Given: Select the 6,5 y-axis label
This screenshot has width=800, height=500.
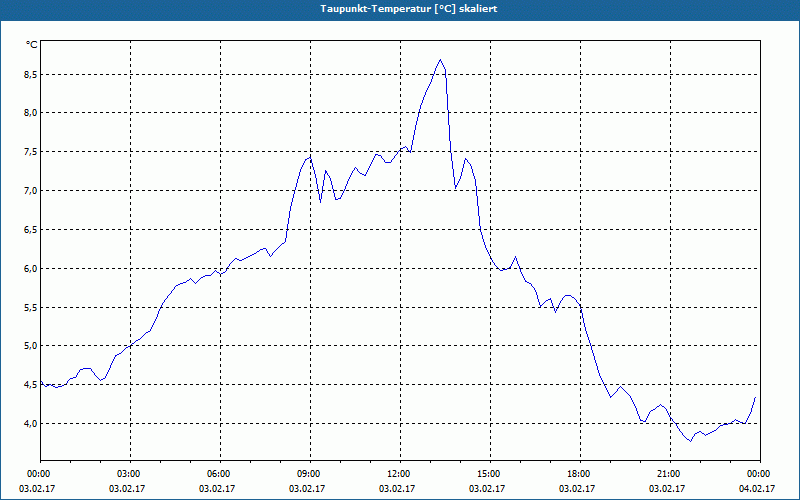Looking at the screenshot, I should (32, 230).
